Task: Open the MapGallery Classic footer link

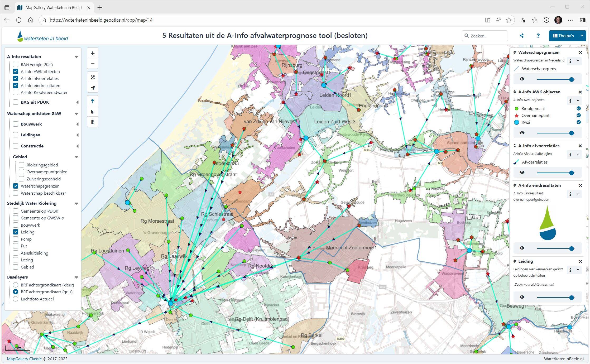Action: point(24,359)
